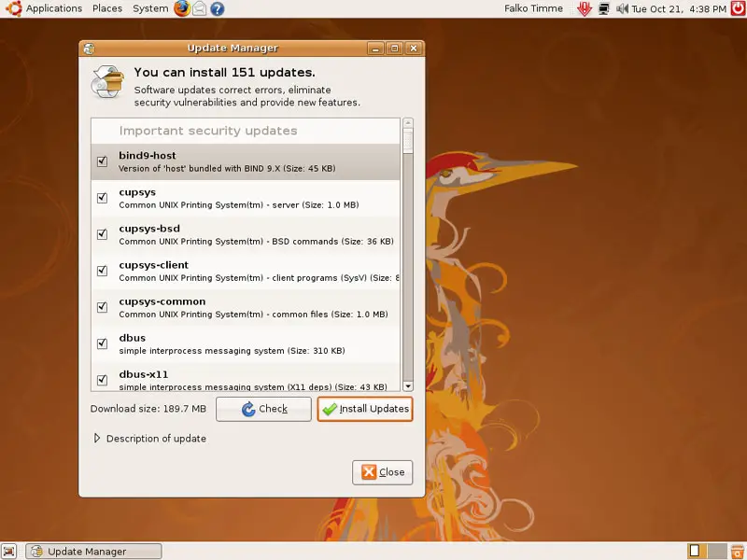Uncheck the dbus update
The width and height of the screenshot is (747, 560).
pos(102,343)
